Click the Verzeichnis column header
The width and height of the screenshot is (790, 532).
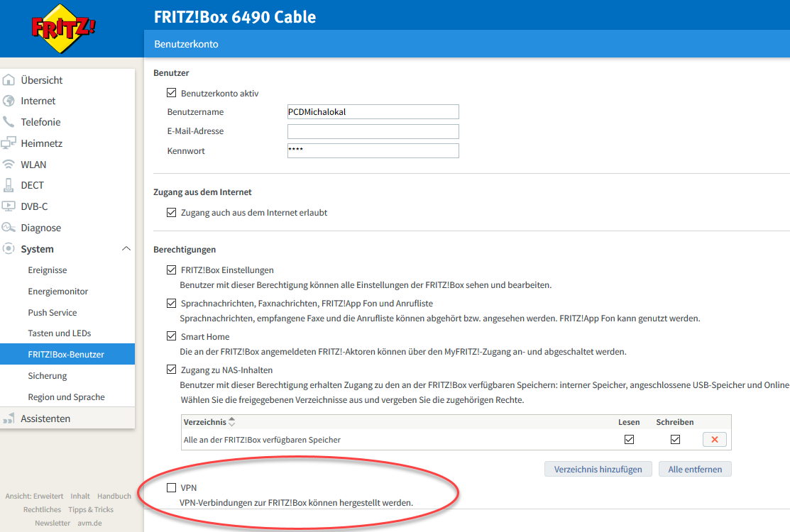click(x=204, y=422)
